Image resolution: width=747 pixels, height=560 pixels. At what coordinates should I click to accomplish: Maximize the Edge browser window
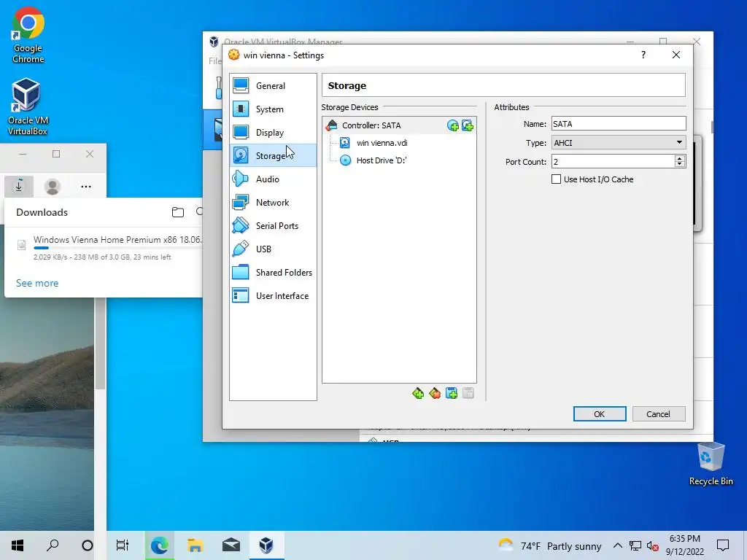coord(56,154)
